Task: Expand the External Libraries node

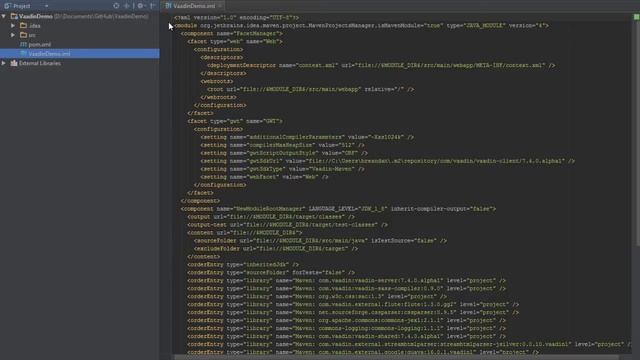Action: (x=4, y=63)
